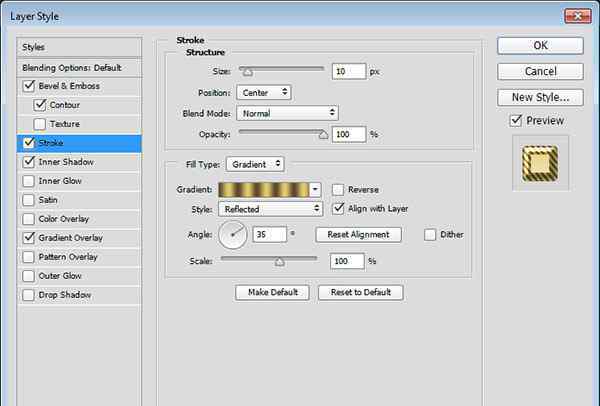
Task: Enable the Color Overlay checkbox
Action: pyautogui.click(x=29, y=219)
